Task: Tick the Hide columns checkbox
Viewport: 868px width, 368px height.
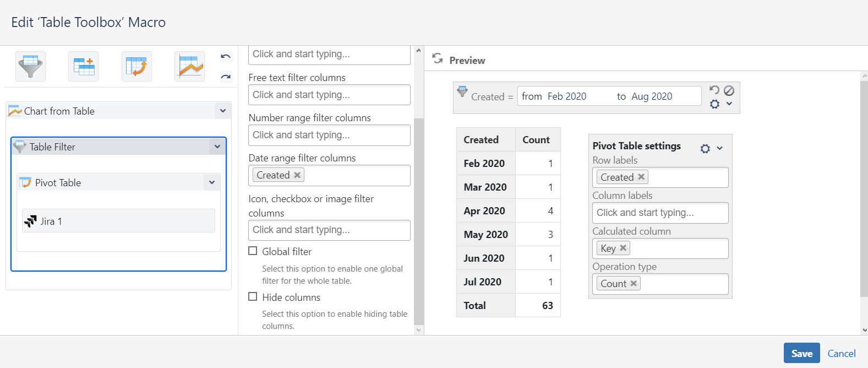Action: (253, 296)
